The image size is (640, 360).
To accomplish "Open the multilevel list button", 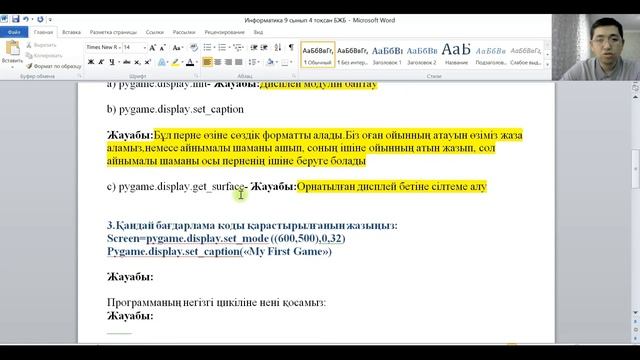I will (238, 48).
